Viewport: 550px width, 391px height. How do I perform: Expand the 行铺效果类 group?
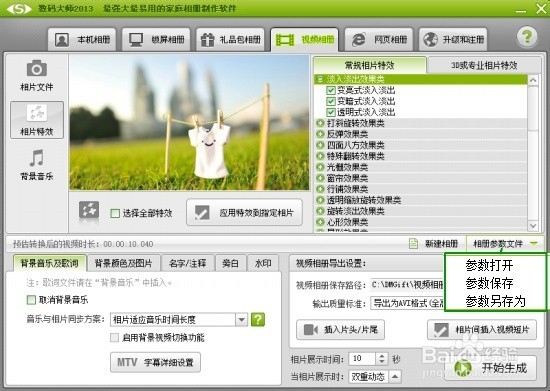pos(320,189)
